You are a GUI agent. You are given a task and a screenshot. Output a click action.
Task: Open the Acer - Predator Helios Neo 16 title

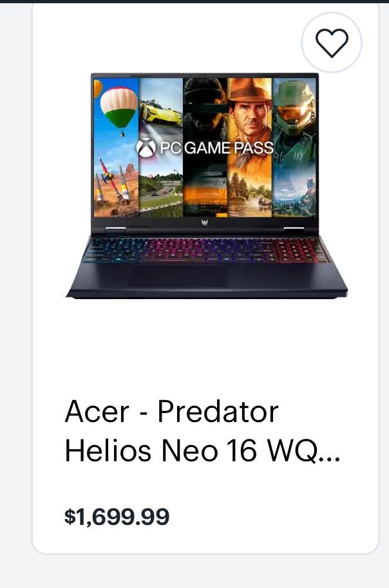[202, 431]
